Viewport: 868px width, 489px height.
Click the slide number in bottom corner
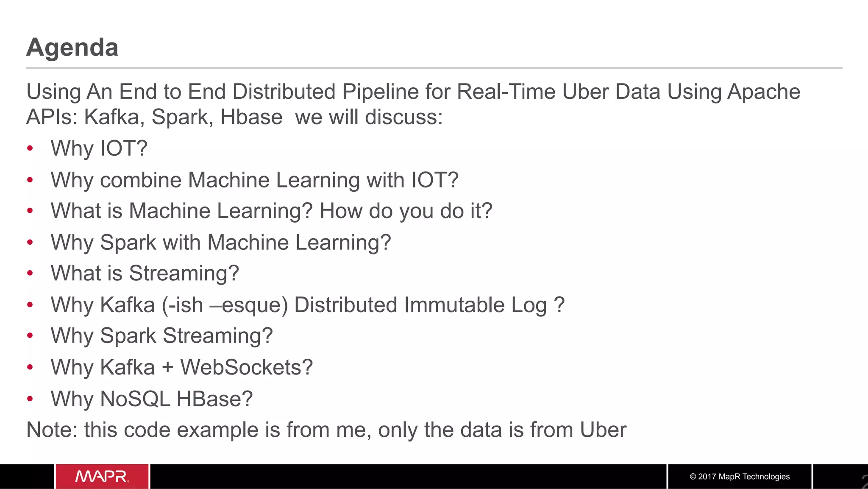tap(864, 481)
